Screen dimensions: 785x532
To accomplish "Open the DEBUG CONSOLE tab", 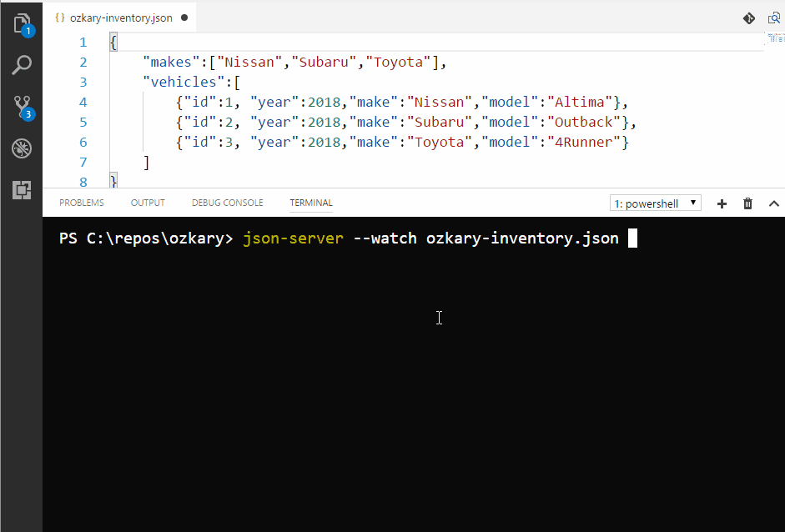I will pos(227,202).
